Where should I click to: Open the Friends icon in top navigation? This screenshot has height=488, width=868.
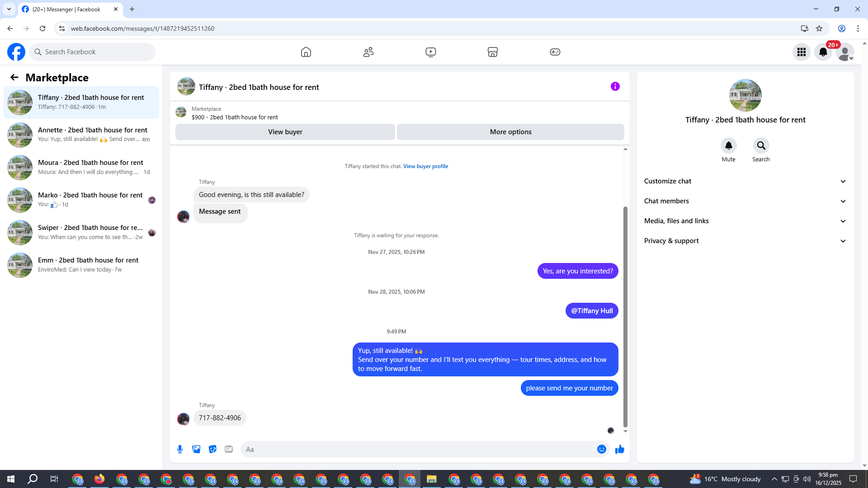pyautogui.click(x=368, y=52)
